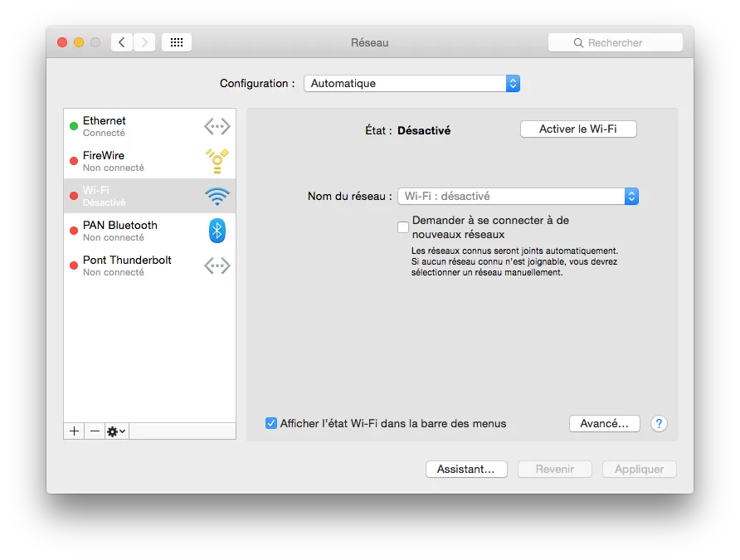The height and width of the screenshot is (560, 740).
Task: Open the Configuration Automatique dropdown
Action: [513, 83]
